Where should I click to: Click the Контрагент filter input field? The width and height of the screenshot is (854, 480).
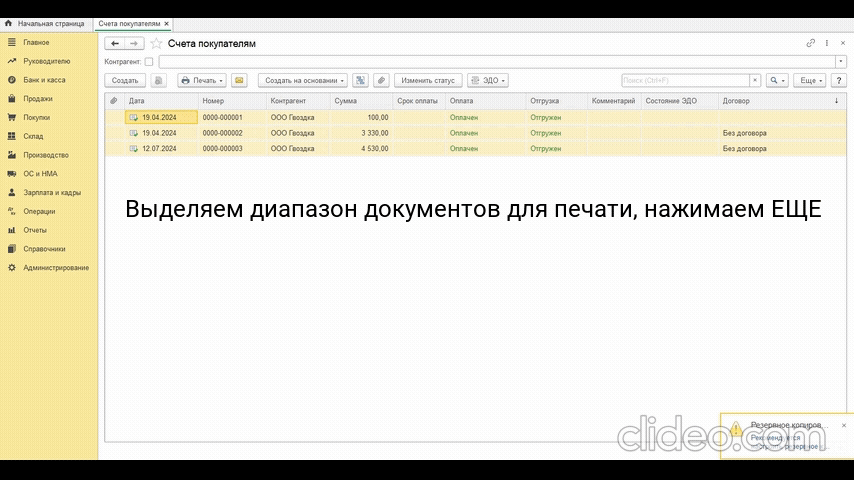pyautogui.click(x=497, y=62)
